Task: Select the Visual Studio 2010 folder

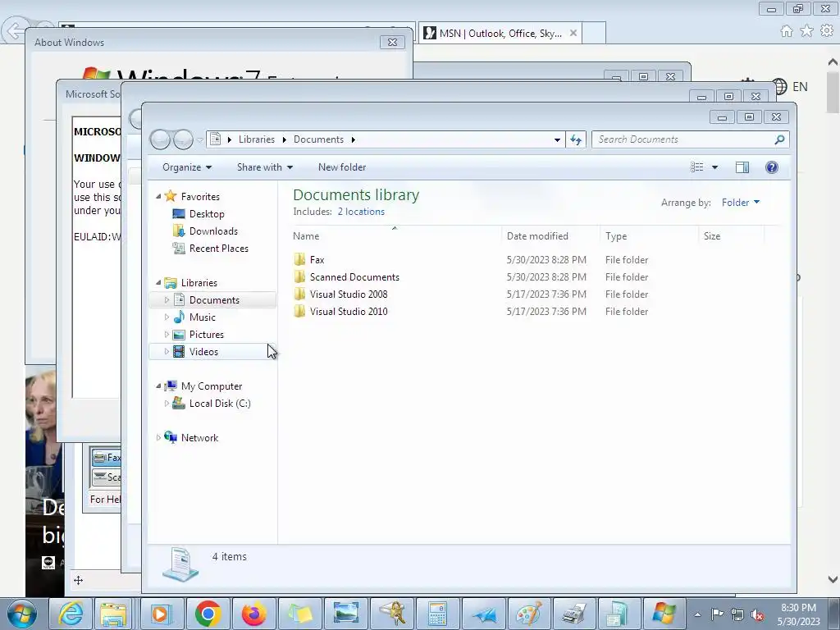Action: pos(340,311)
